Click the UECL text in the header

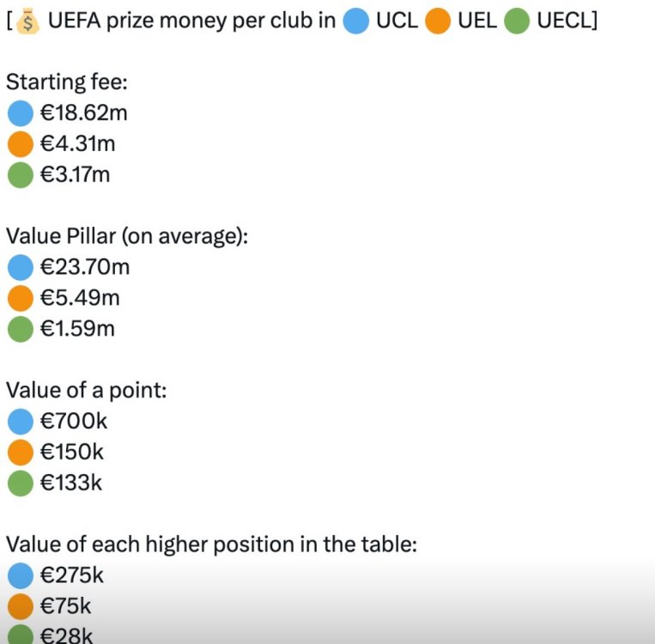(566, 21)
